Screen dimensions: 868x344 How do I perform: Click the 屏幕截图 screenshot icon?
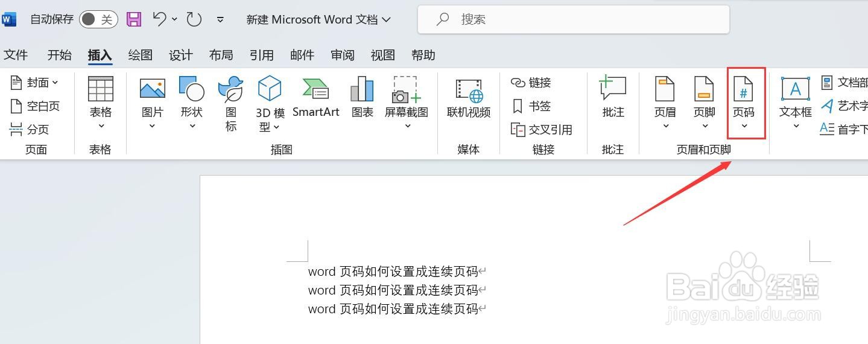coord(407,89)
